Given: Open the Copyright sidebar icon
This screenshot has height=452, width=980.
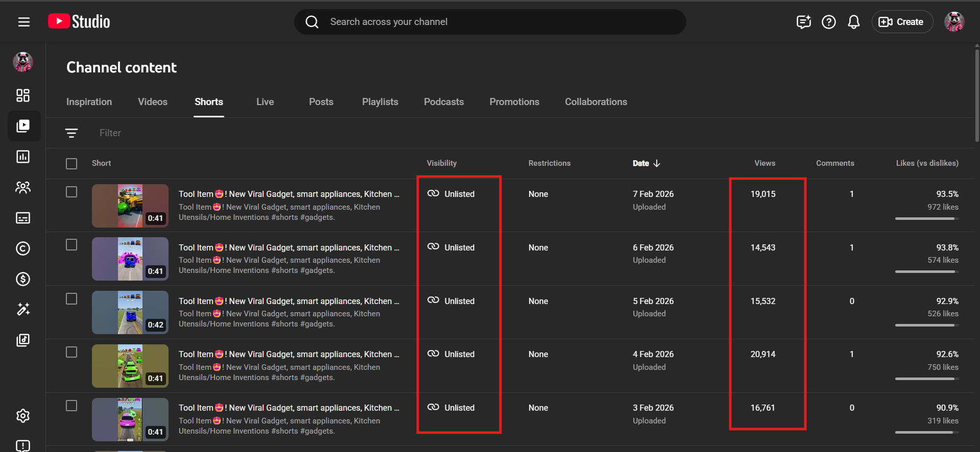Looking at the screenshot, I should [x=23, y=248].
